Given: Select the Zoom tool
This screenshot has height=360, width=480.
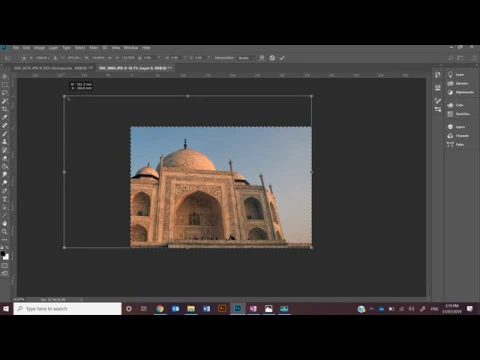Looking at the screenshot, I should (x=5, y=232).
